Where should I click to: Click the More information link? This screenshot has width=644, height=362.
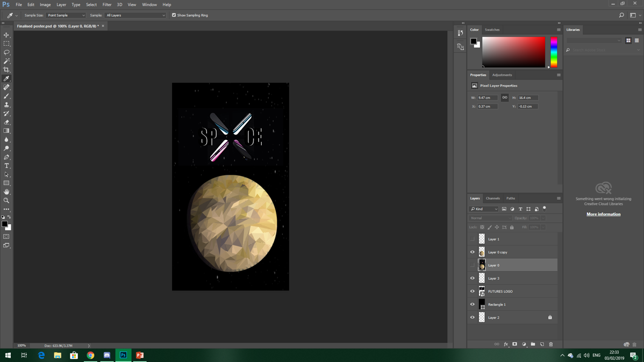click(603, 214)
